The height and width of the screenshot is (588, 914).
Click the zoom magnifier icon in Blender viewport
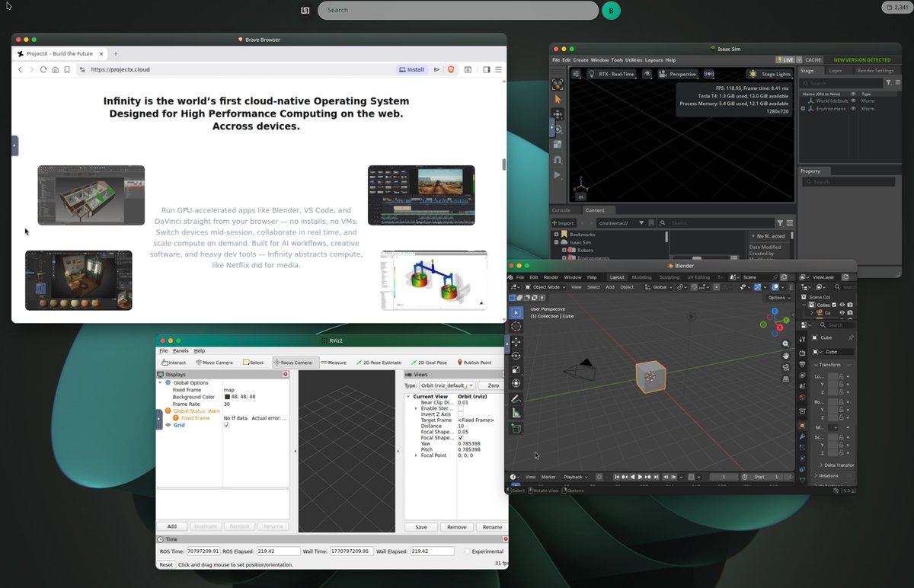(x=786, y=344)
